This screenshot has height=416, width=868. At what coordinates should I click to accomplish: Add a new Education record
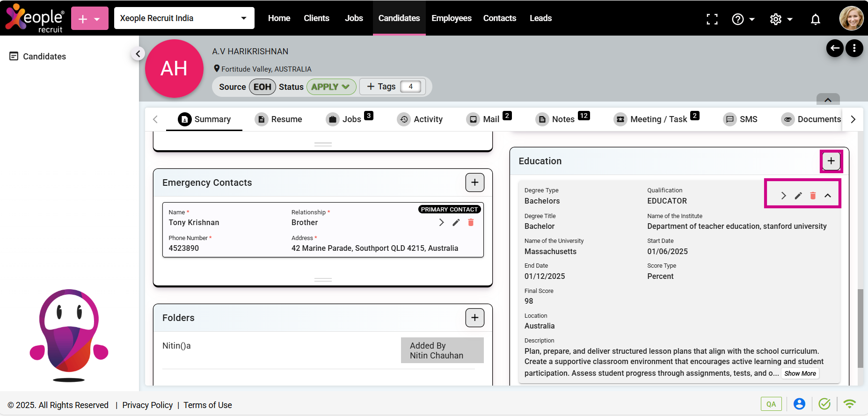[x=831, y=161]
